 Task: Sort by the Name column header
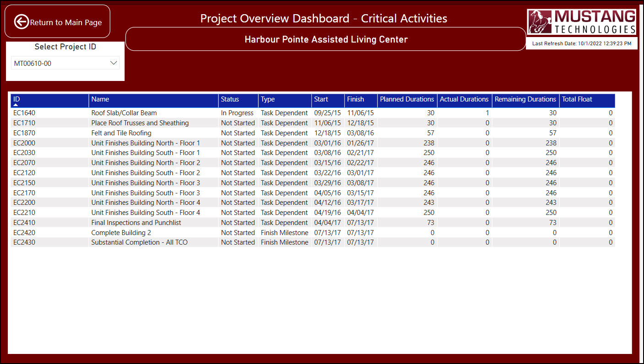click(x=100, y=99)
